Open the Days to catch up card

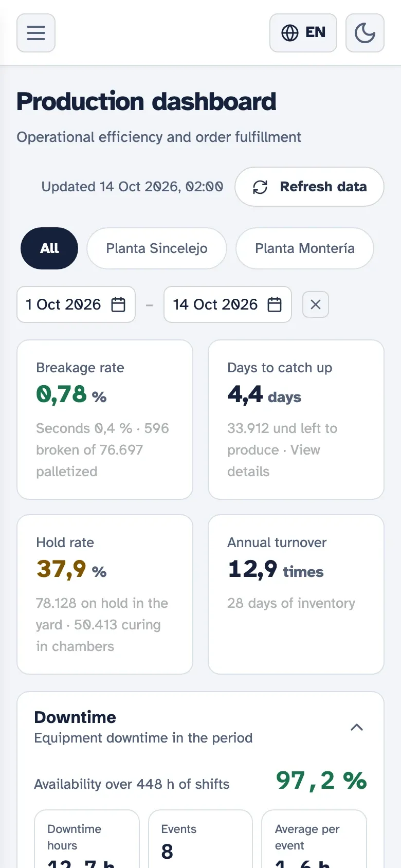click(x=296, y=420)
